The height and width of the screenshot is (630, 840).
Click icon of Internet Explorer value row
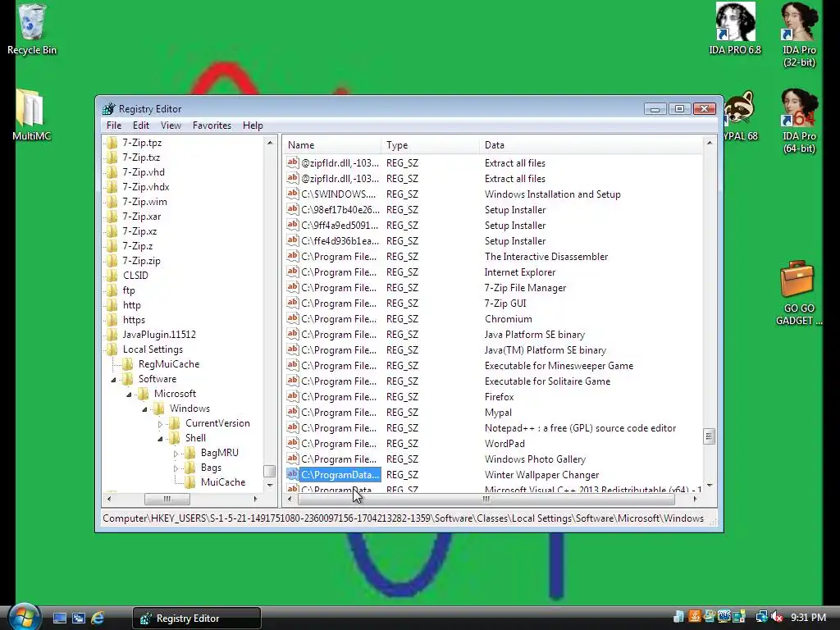pos(293,272)
